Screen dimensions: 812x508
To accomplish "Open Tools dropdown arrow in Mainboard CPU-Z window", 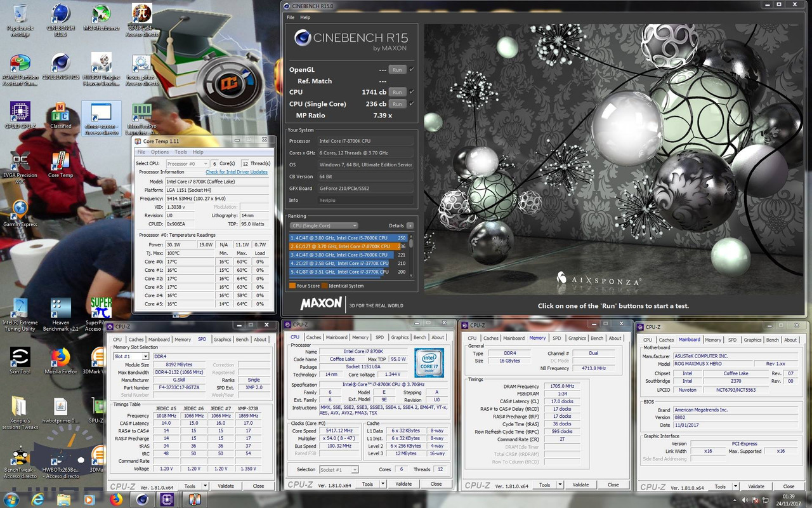I will point(735,486).
